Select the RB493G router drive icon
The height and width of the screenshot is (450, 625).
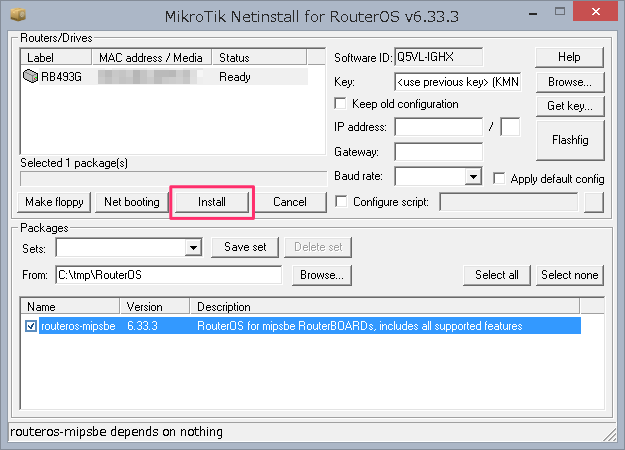pos(30,76)
